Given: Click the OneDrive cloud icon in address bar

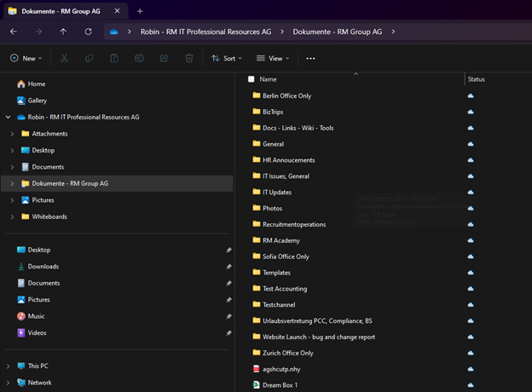Looking at the screenshot, I should tap(113, 32).
